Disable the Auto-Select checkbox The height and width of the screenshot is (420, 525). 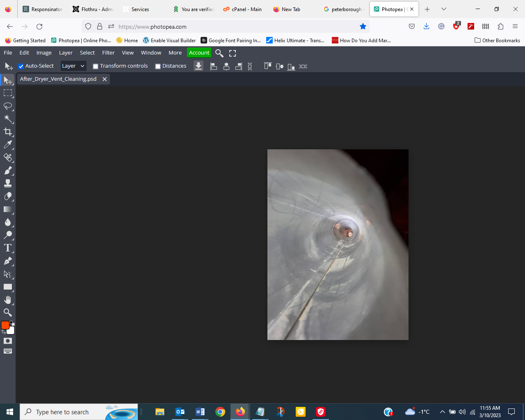[21, 66]
